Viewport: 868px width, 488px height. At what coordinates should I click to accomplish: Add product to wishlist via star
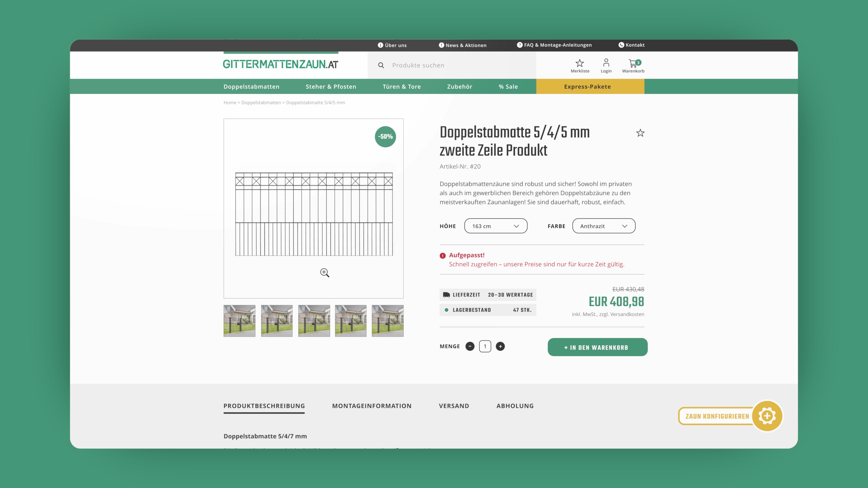[640, 133]
